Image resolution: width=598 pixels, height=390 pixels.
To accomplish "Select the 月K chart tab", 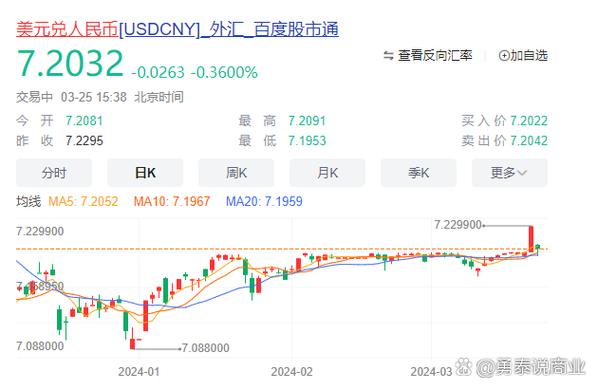I will coord(327,173).
